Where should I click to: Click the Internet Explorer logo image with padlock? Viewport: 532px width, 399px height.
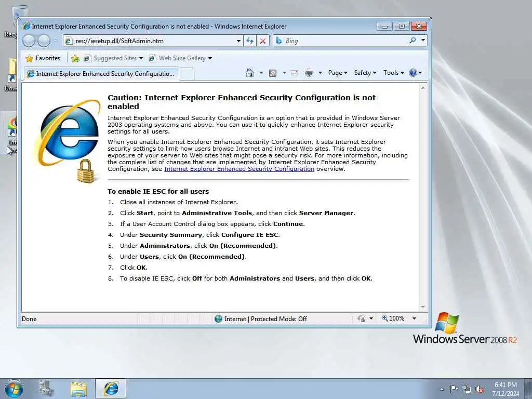(x=68, y=141)
